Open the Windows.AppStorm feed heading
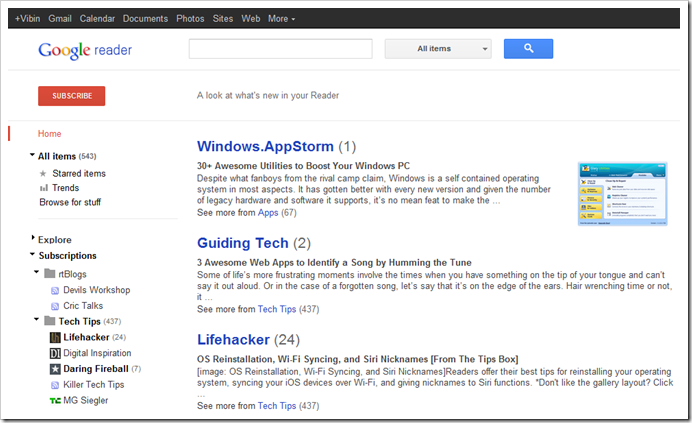This screenshot has height=423, width=692. [x=265, y=146]
